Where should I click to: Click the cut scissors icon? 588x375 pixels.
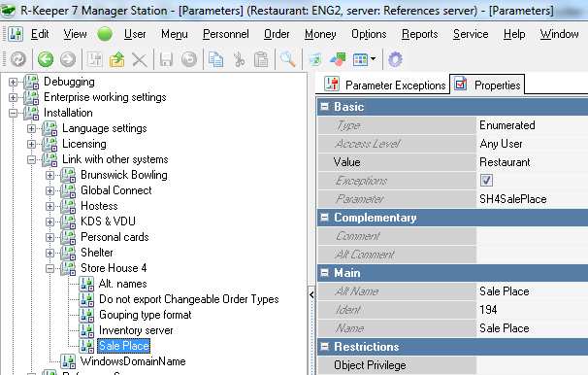[x=239, y=59]
